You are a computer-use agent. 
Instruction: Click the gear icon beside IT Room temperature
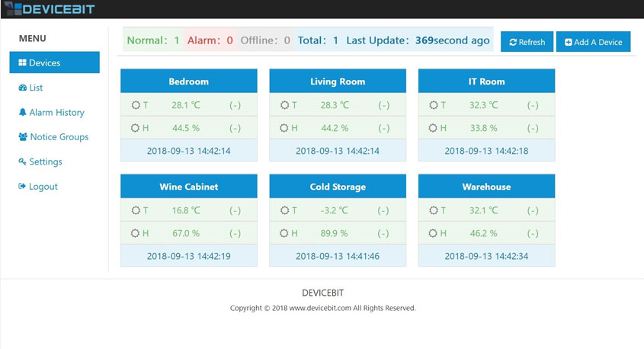(x=434, y=105)
